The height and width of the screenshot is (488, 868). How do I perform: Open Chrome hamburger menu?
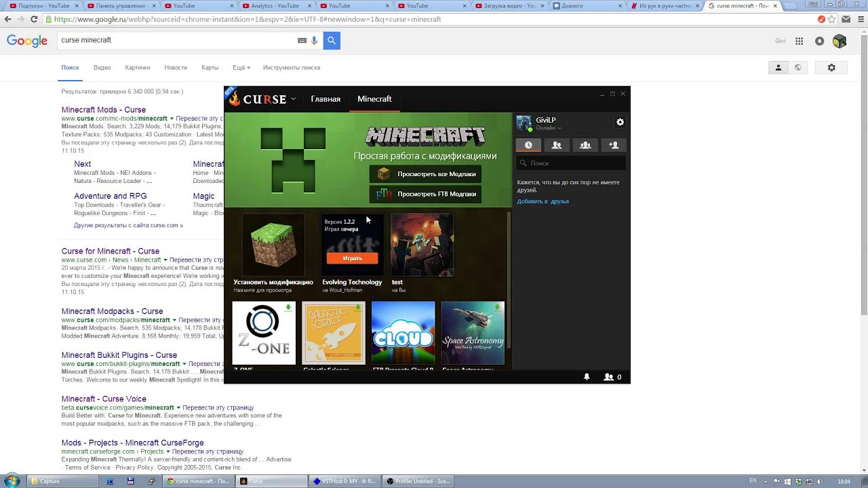point(859,19)
